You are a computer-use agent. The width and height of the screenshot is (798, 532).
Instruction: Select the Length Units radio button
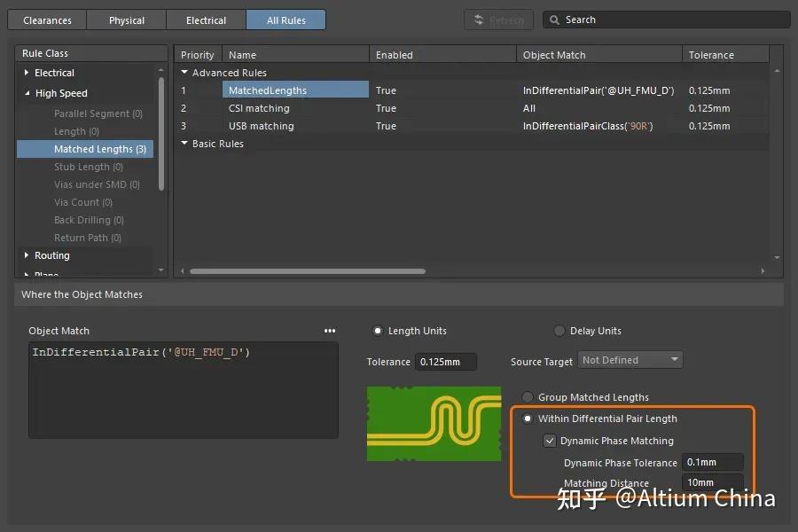pos(378,331)
